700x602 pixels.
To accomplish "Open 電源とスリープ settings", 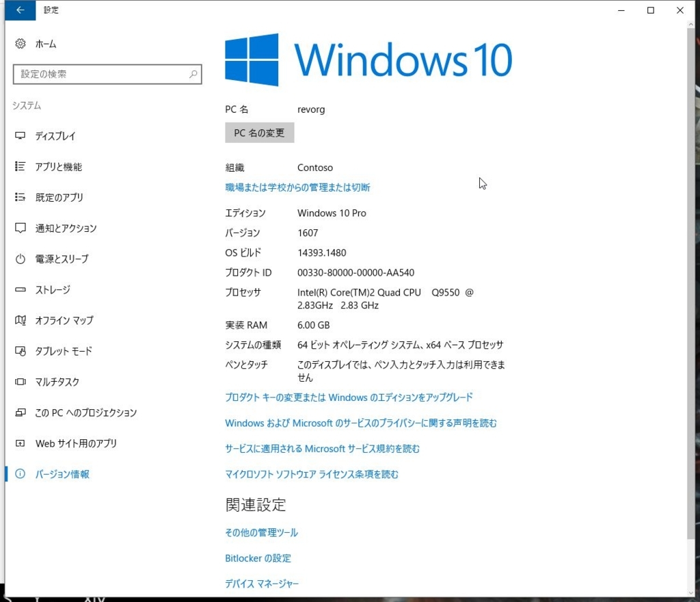I will [62, 259].
